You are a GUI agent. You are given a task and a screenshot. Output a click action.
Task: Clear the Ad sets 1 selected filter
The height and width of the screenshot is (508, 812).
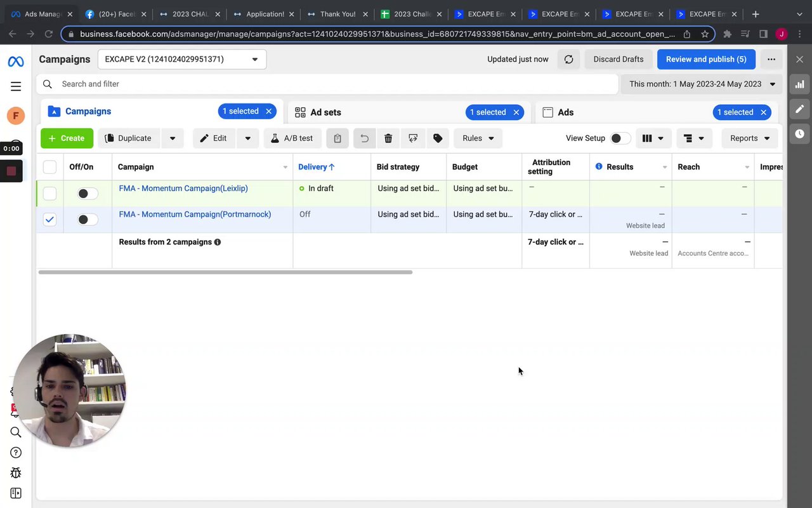point(516,112)
